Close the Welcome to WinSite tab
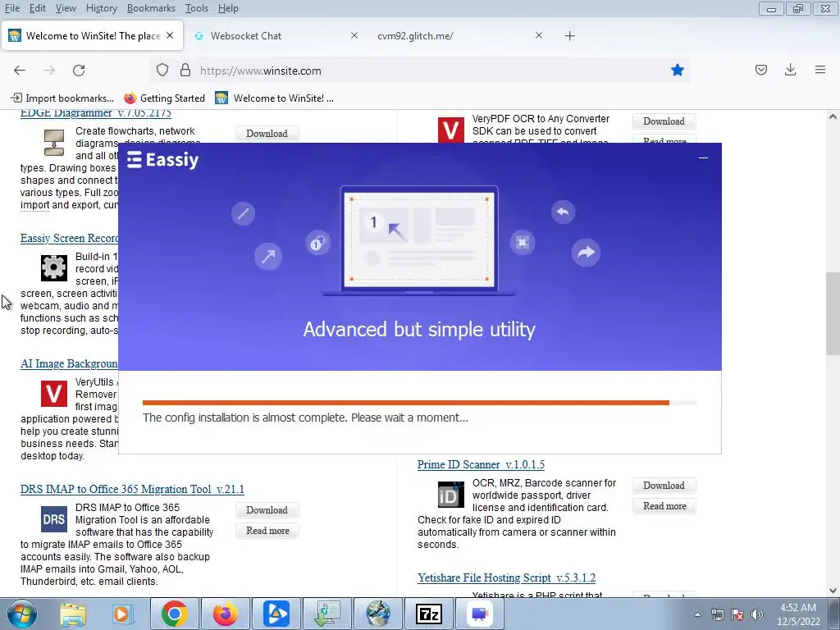The height and width of the screenshot is (630, 840). point(170,35)
